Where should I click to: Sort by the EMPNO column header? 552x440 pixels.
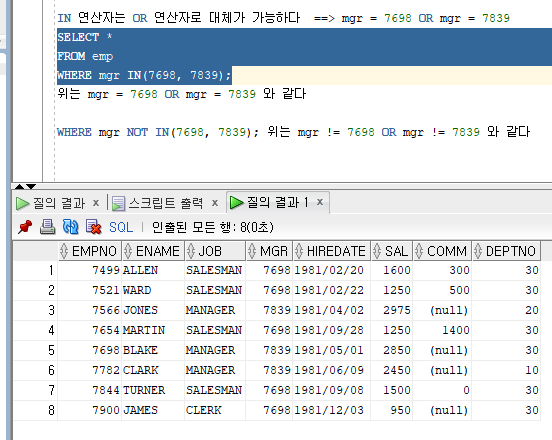pos(90,251)
